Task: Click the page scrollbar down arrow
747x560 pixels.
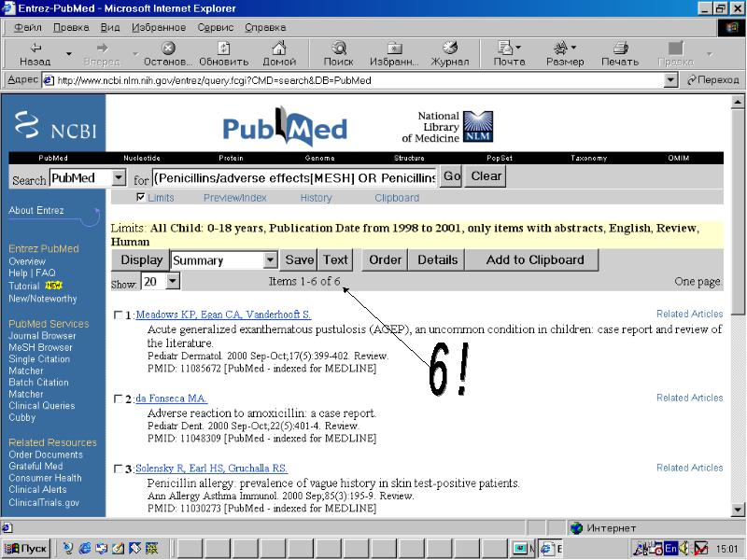Action: 737,510
